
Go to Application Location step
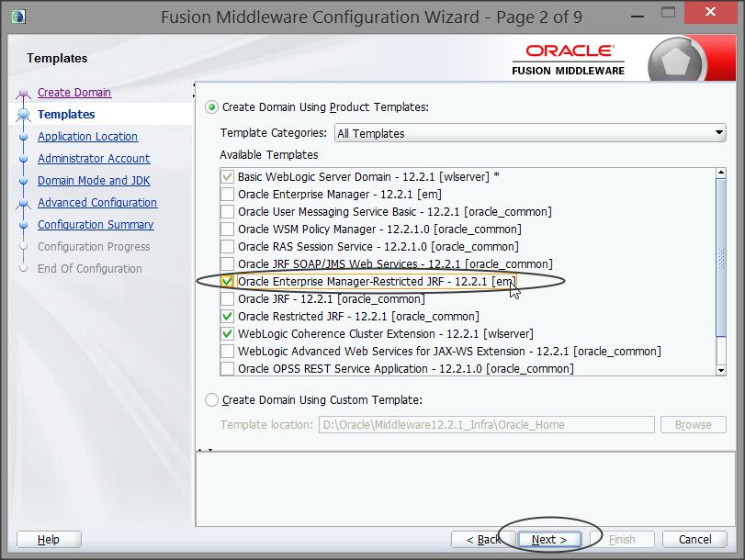coord(87,137)
